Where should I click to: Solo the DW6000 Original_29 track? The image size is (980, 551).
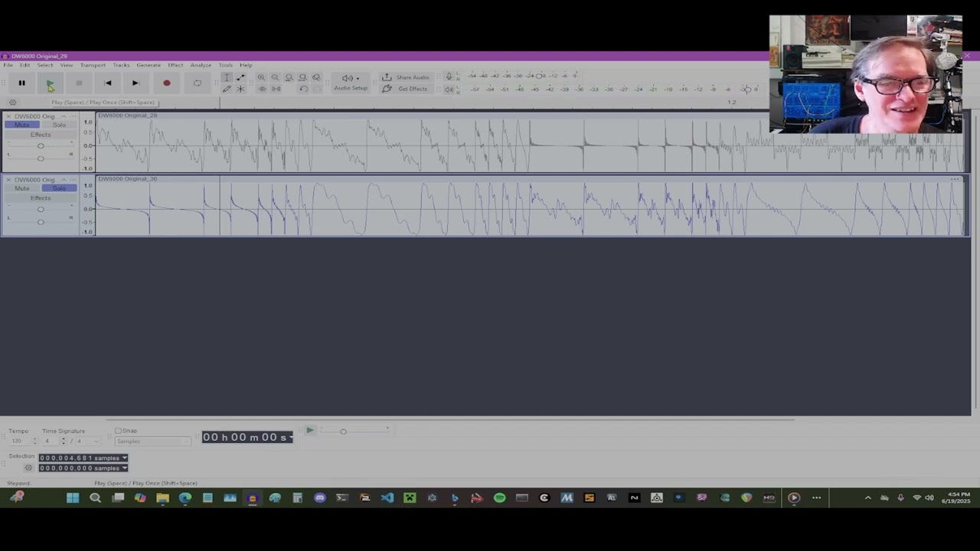(59, 125)
